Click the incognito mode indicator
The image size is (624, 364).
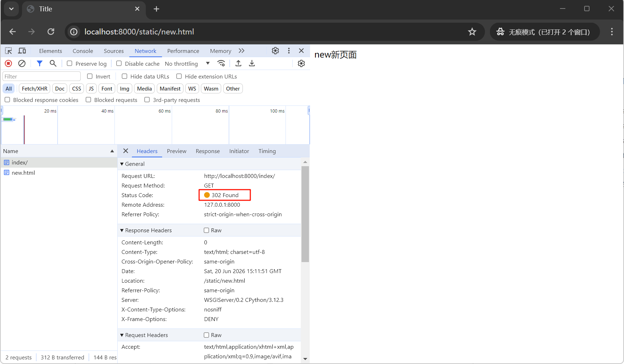545,32
